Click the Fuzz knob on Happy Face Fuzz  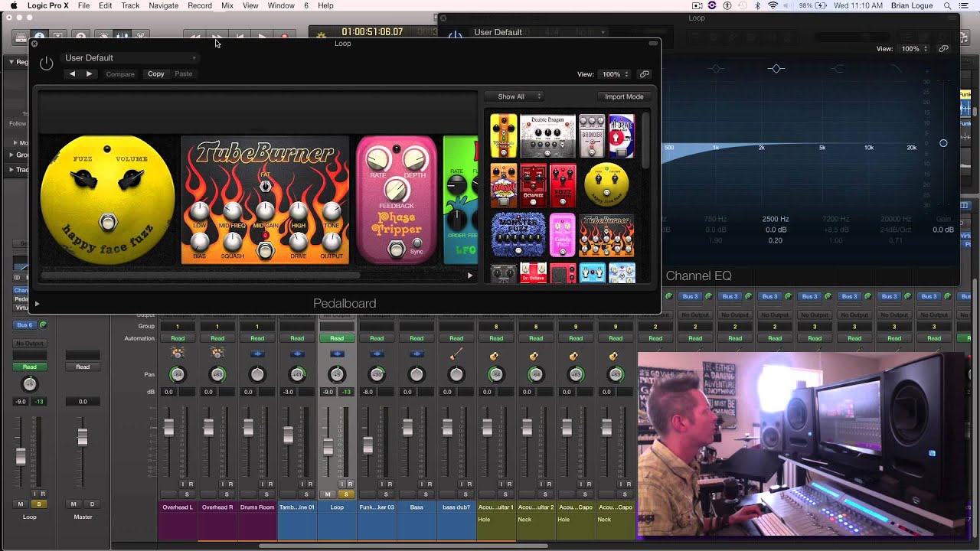click(83, 179)
